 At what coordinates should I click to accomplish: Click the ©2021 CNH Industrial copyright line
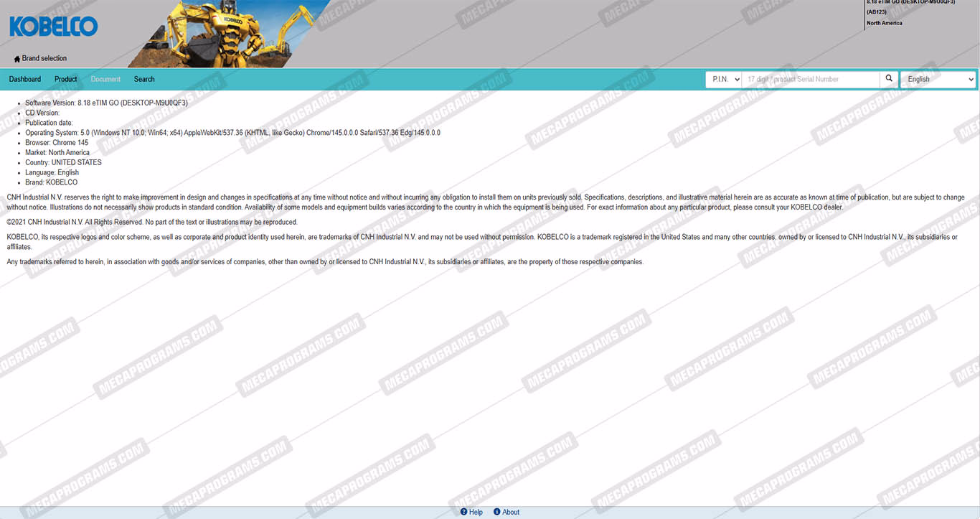(x=151, y=223)
